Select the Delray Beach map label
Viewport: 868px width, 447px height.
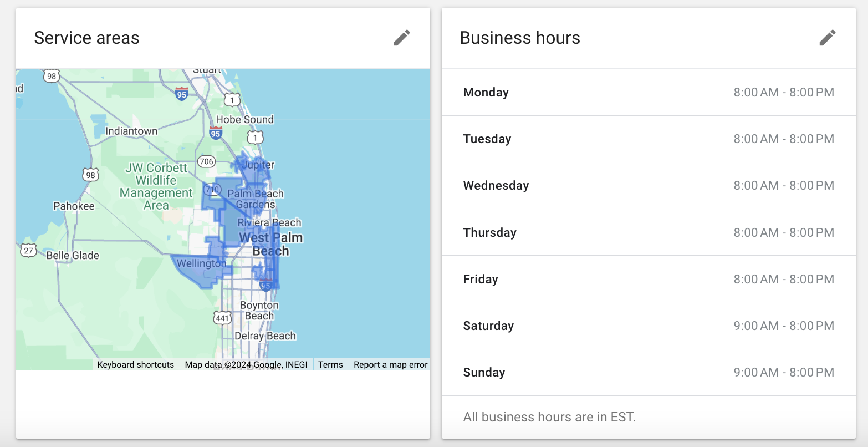[264, 336]
